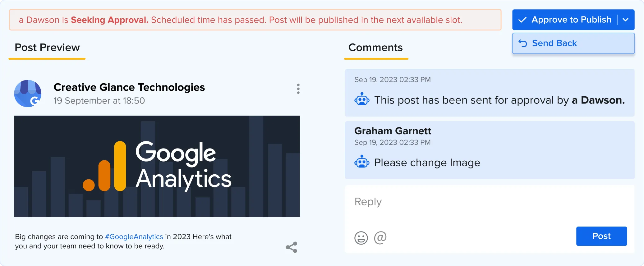The image size is (644, 266).
Task: Click the @ mention icon
Action: pyautogui.click(x=380, y=238)
